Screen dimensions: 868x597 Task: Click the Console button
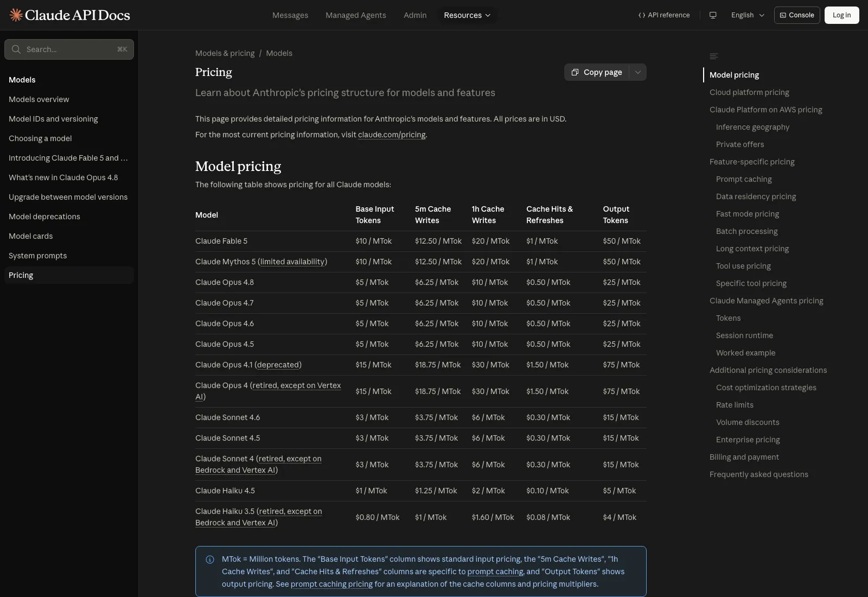coord(797,15)
